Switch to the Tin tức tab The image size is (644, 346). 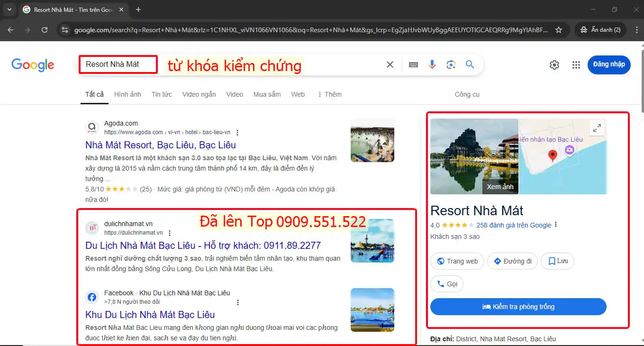(162, 94)
